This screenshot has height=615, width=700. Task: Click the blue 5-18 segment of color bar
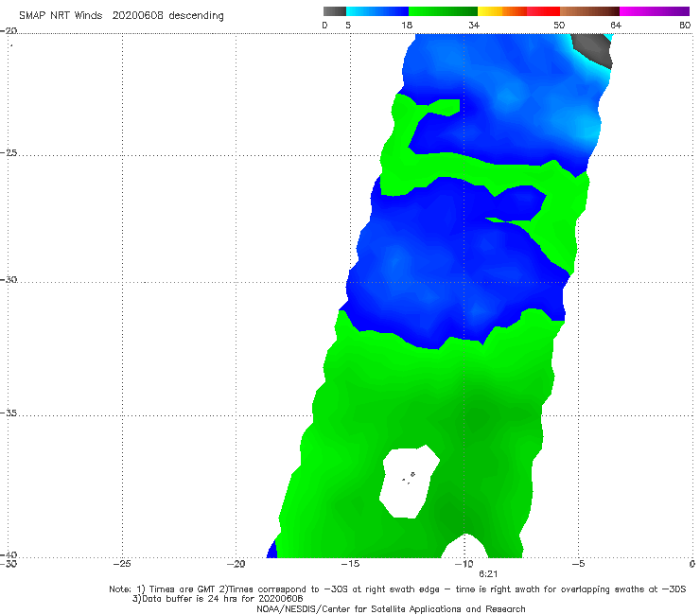[x=377, y=11]
